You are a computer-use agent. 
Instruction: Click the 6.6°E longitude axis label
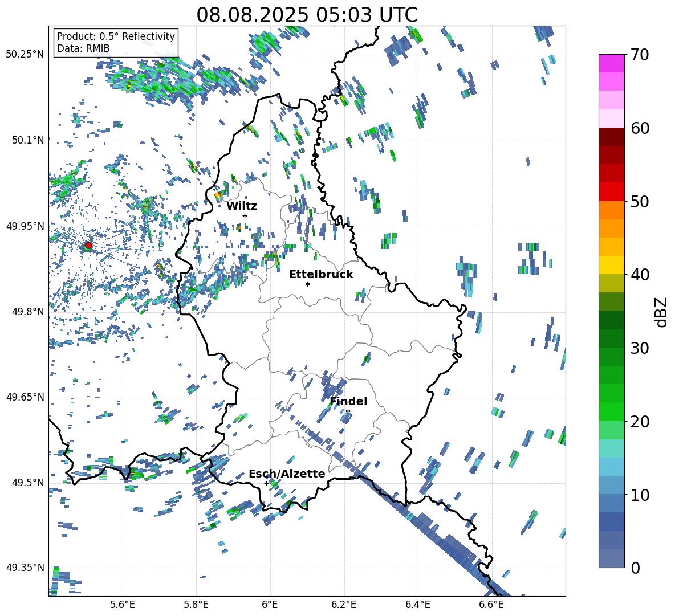[x=491, y=605]
